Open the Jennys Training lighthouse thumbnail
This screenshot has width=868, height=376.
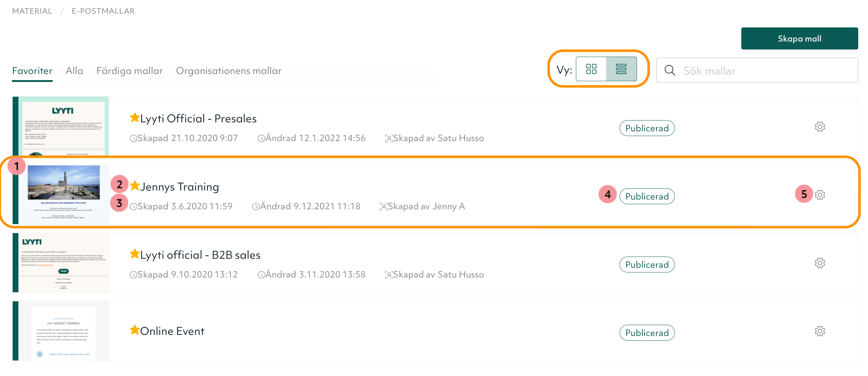64,183
